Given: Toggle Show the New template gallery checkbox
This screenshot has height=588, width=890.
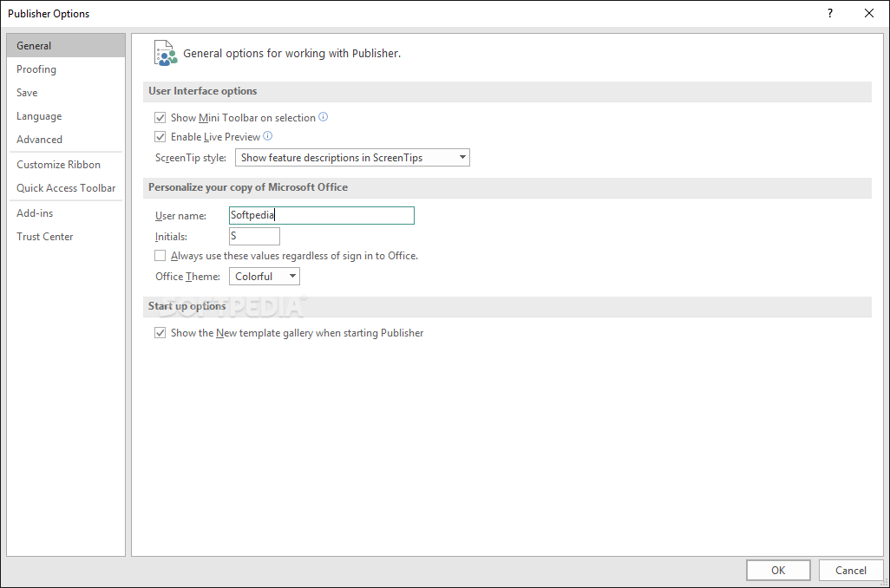Looking at the screenshot, I should [160, 333].
